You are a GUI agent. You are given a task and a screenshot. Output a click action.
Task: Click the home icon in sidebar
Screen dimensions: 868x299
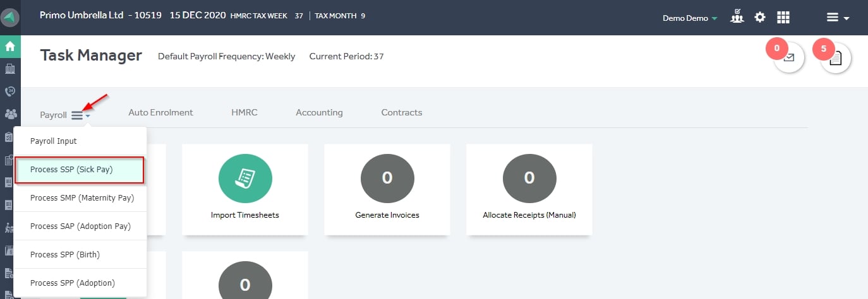click(x=10, y=46)
